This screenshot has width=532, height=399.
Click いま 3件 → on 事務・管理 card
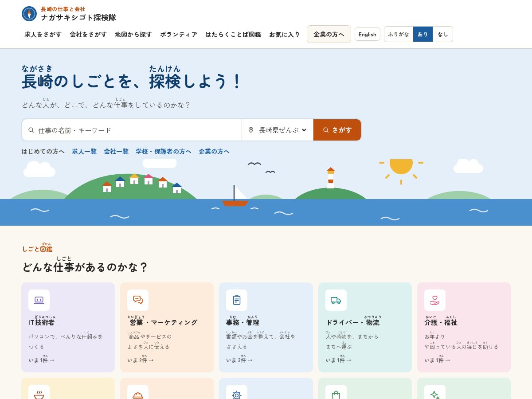click(239, 360)
